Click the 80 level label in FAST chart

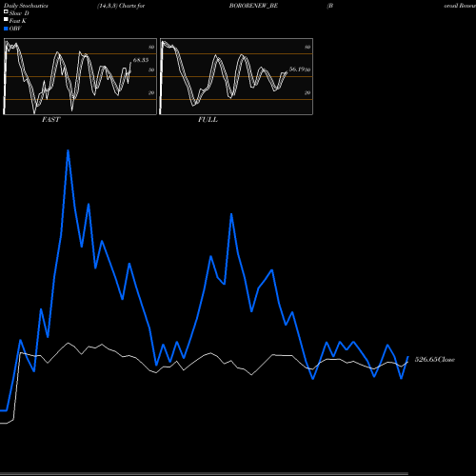point(151,47)
